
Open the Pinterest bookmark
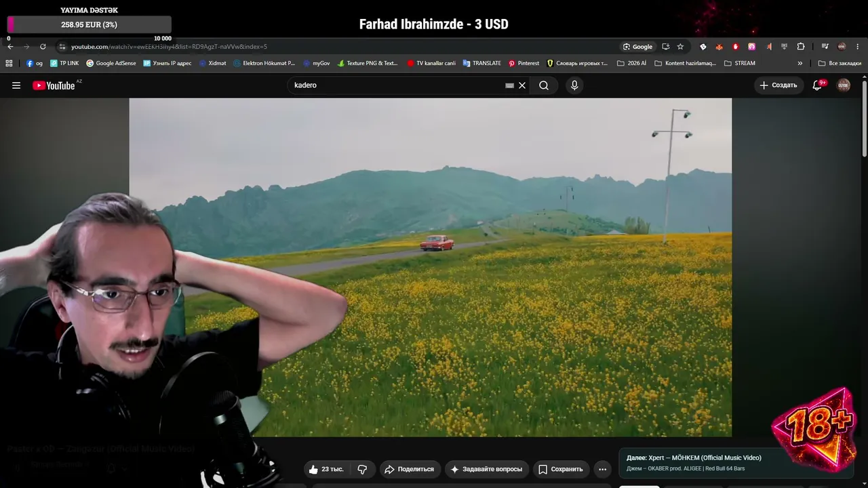coord(524,63)
